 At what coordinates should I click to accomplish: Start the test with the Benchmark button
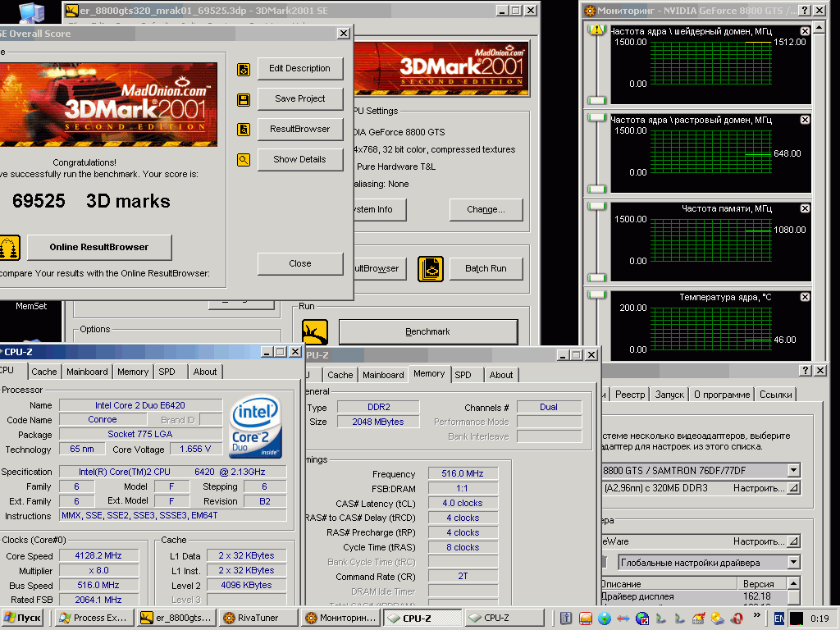click(428, 332)
